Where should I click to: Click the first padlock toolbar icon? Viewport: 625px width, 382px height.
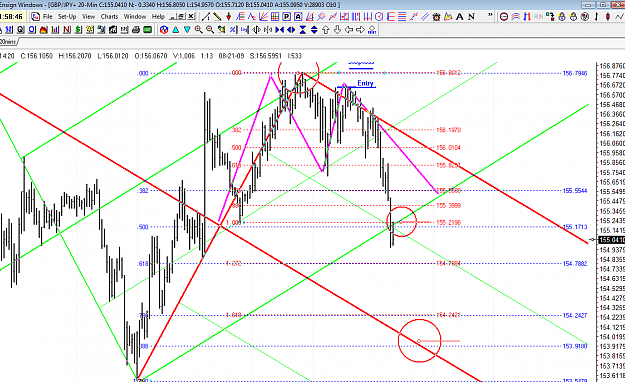562,17
